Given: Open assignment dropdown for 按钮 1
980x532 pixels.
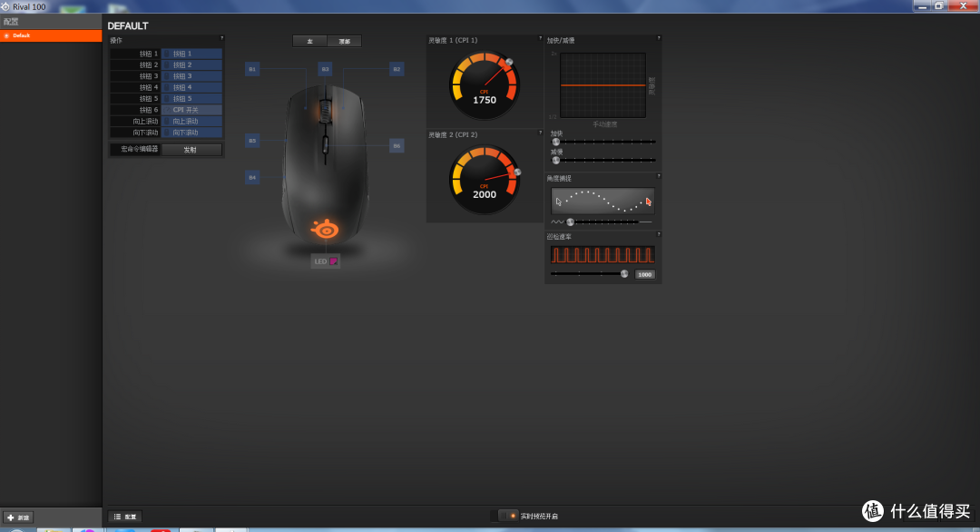Looking at the screenshot, I should tap(191, 54).
